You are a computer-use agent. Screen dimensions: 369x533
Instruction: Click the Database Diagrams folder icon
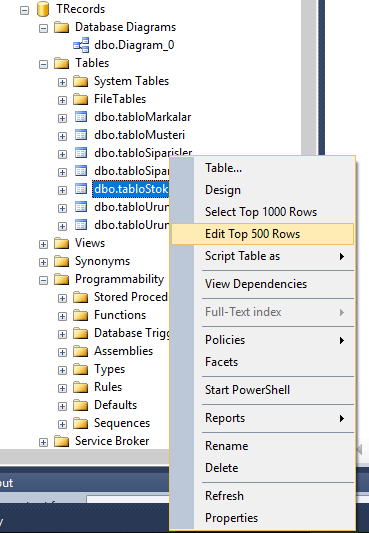tap(62, 27)
